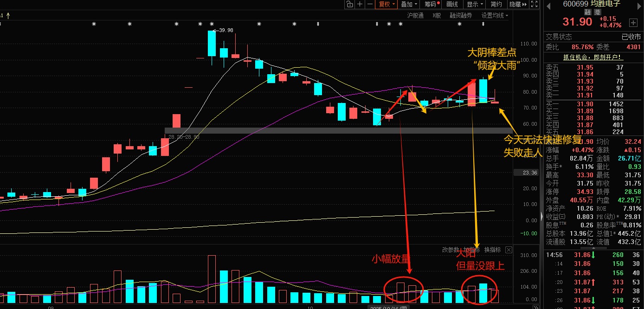Image resolution: width=644 pixels, height=309 pixels.
Task: Click 换手 6.11% value
Action: (x=584, y=167)
